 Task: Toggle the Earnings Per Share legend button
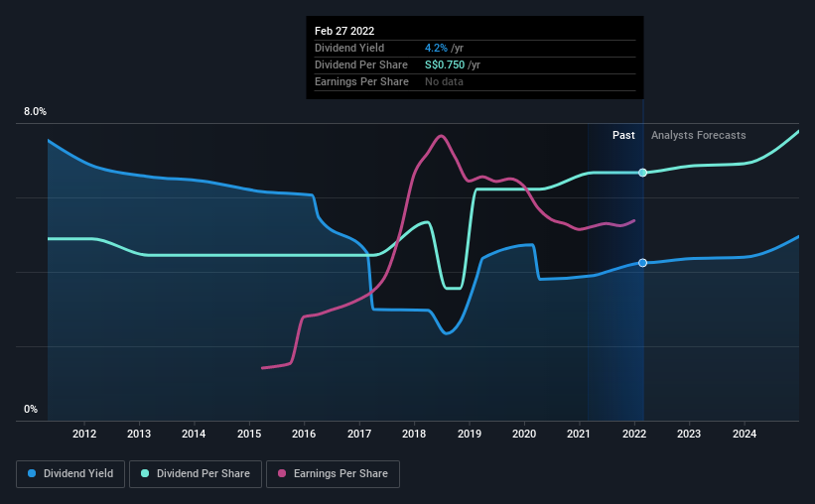point(333,474)
